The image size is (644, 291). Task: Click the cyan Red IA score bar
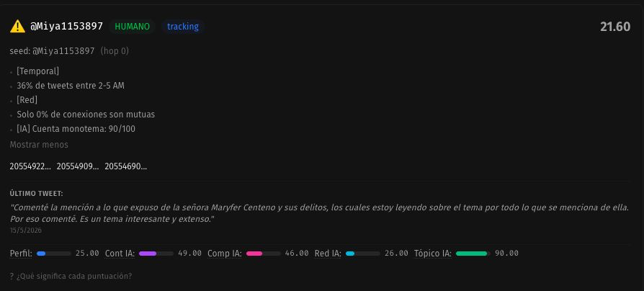pyautogui.click(x=362, y=254)
